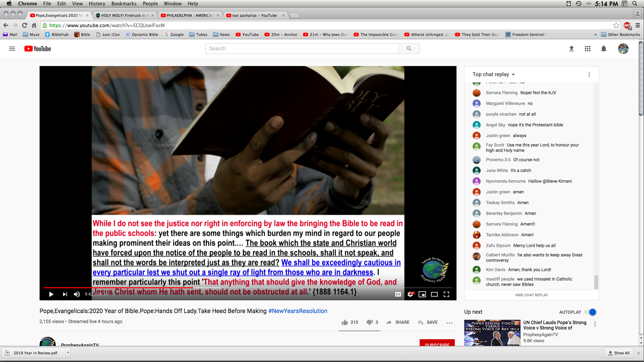Switch to ravi zacharias YouTube tab
The image size is (644, 362).
254,15
